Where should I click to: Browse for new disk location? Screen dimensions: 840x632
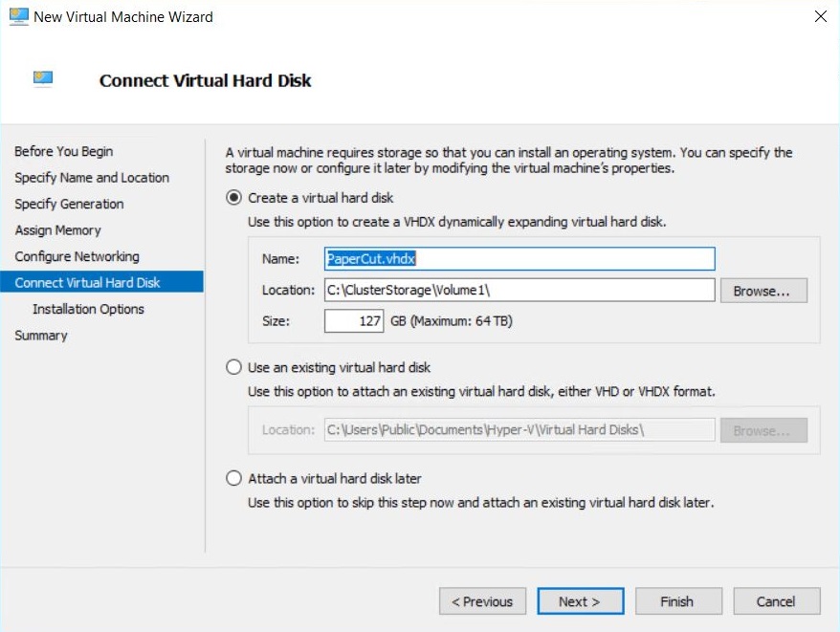(763, 291)
